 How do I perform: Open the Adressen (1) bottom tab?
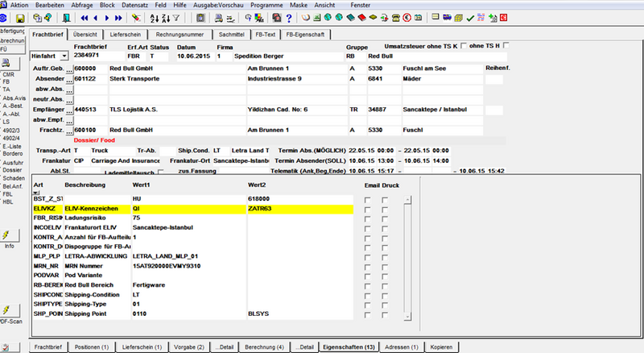point(401,347)
